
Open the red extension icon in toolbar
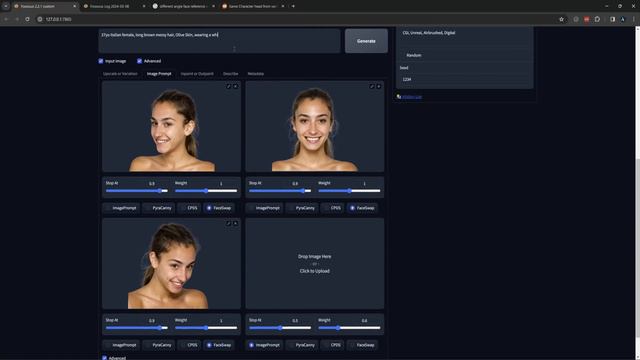tap(587, 19)
